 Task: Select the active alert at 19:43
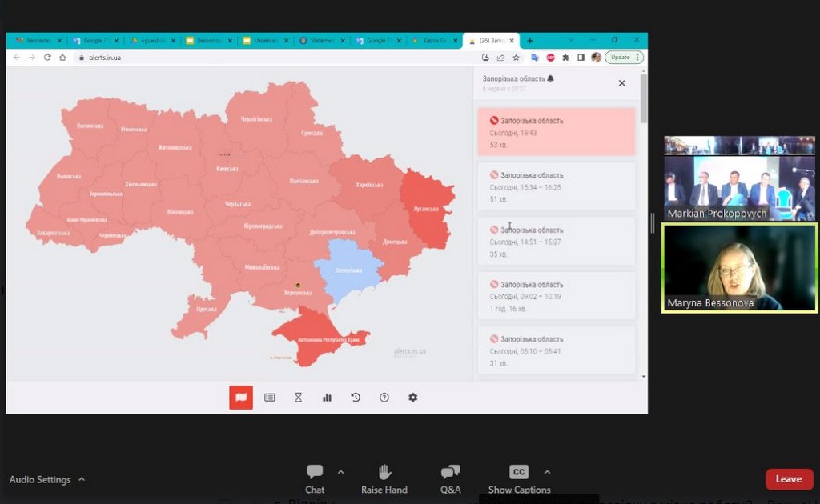pos(557,132)
